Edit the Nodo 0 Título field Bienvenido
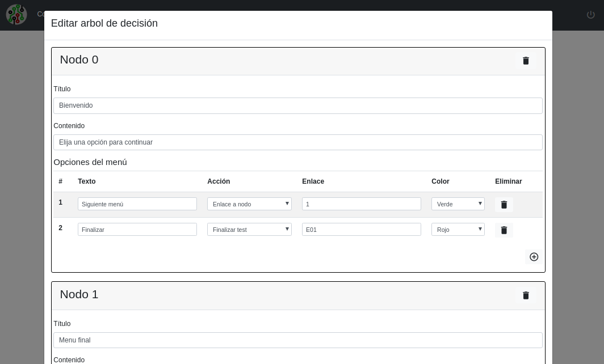Viewport: 604px width, 364px height. click(x=298, y=105)
